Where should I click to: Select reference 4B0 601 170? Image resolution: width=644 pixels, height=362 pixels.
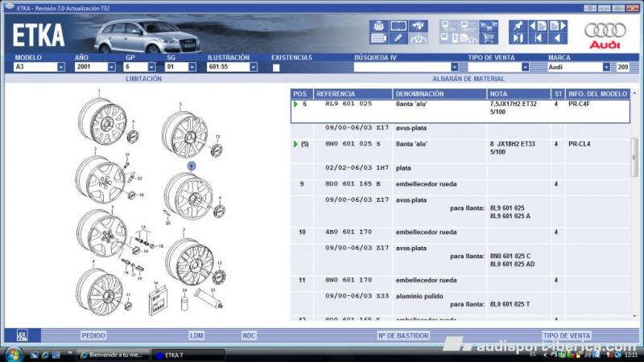[349, 232]
